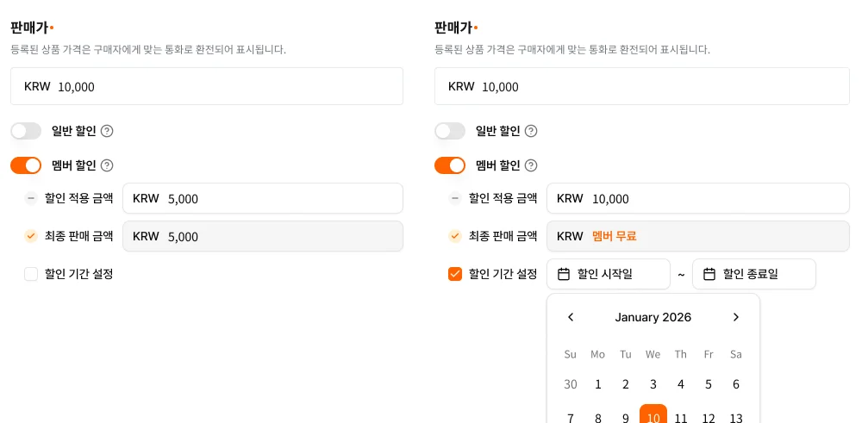Click left panel's 판매가 KRW 10,000 input
Viewport: 868px width, 423px height.
pyautogui.click(x=207, y=86)
